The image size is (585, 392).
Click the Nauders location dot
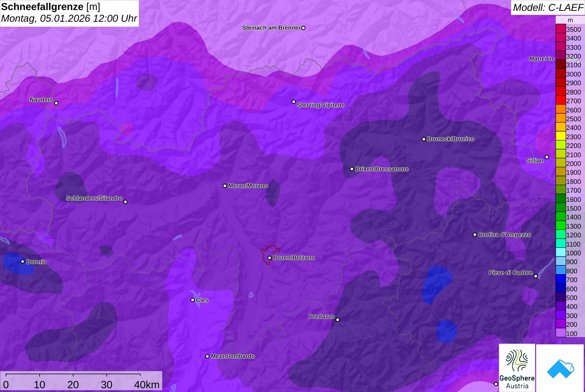coord(56,103)
